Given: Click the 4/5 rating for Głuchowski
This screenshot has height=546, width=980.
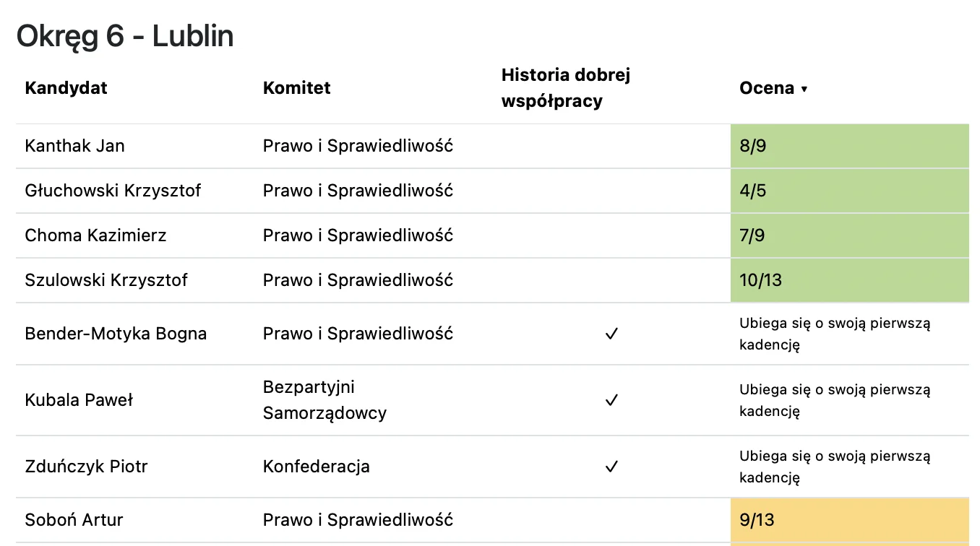Looking at the screenshot, I should tap(850, 191).
